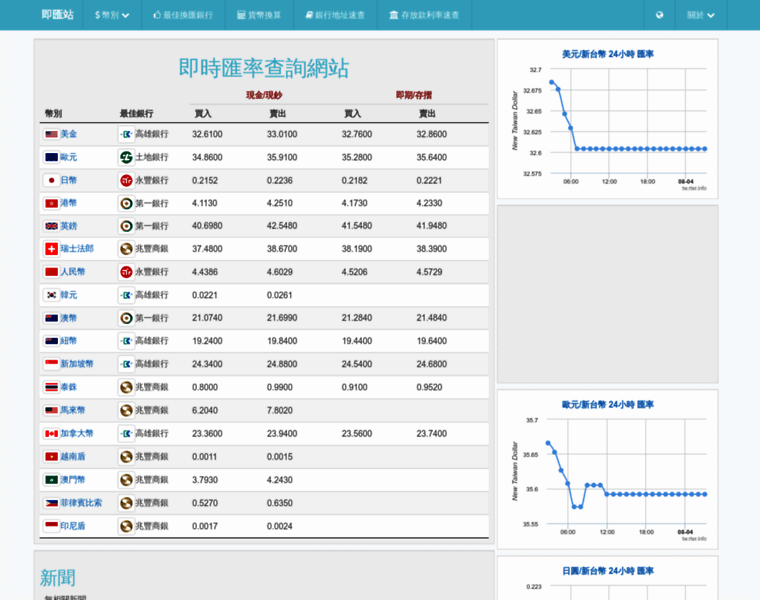Open the 人民幣 currency link
The height and width of the screenshot is (600, 760).
point(73,272)
